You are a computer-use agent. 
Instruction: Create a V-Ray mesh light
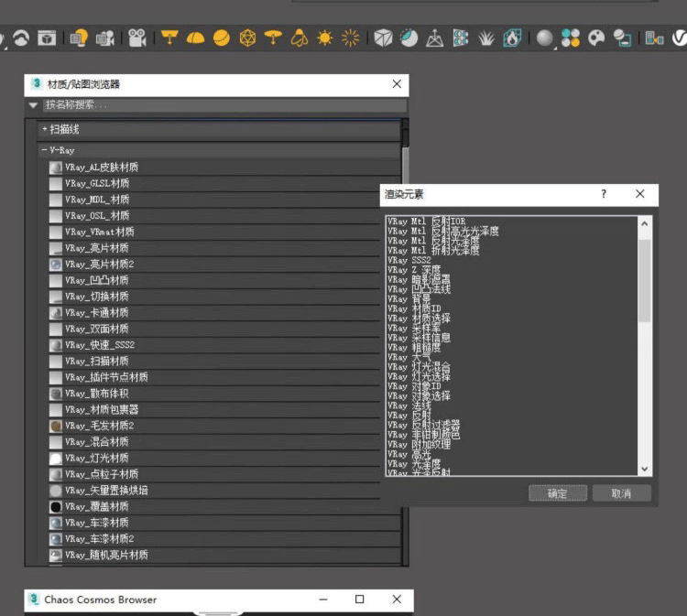pos(247,38)
